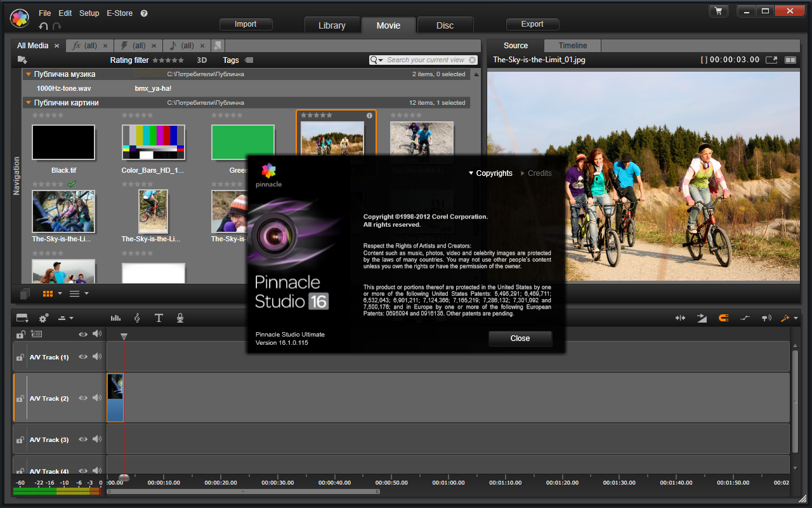Show the Credits section in About dialog
Image resolution: width=812 pixels, height=508 pixels.
[x=536, y=173]
